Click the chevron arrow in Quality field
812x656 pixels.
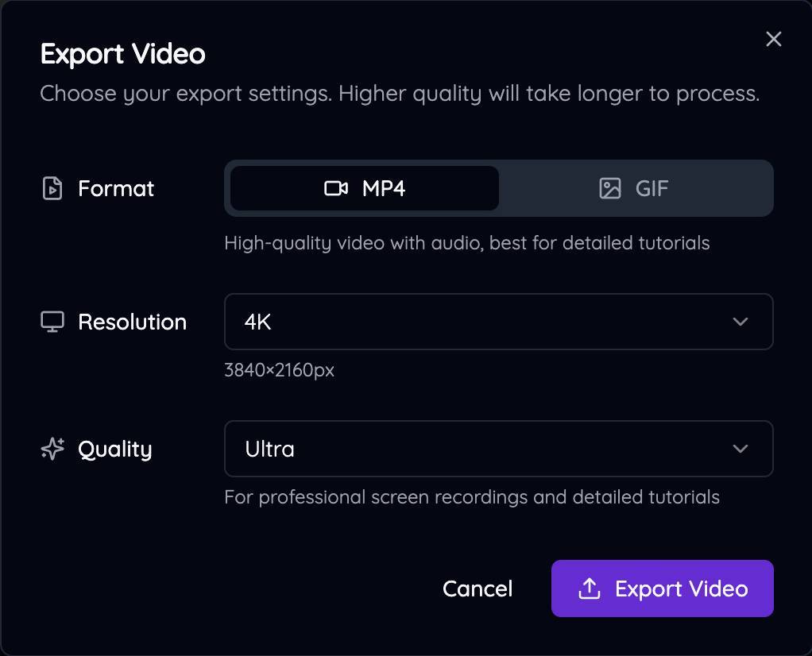pyautogui.click(x=740, y=449)
